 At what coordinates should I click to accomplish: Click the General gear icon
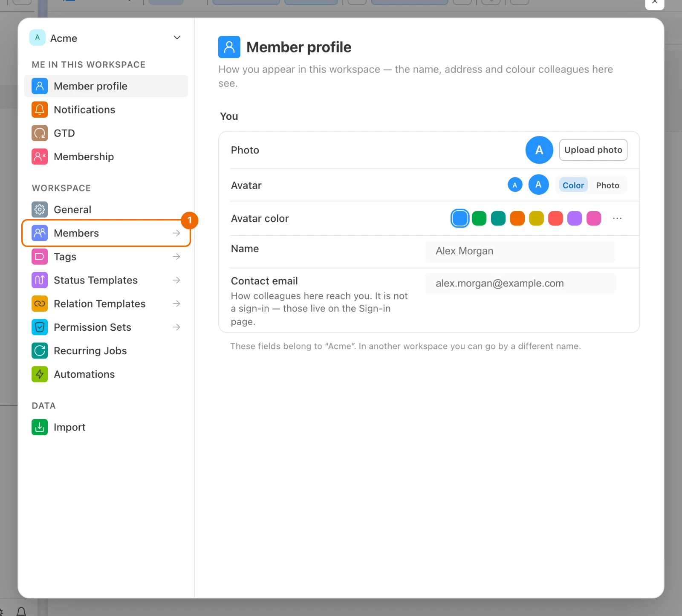click(40, 209)
